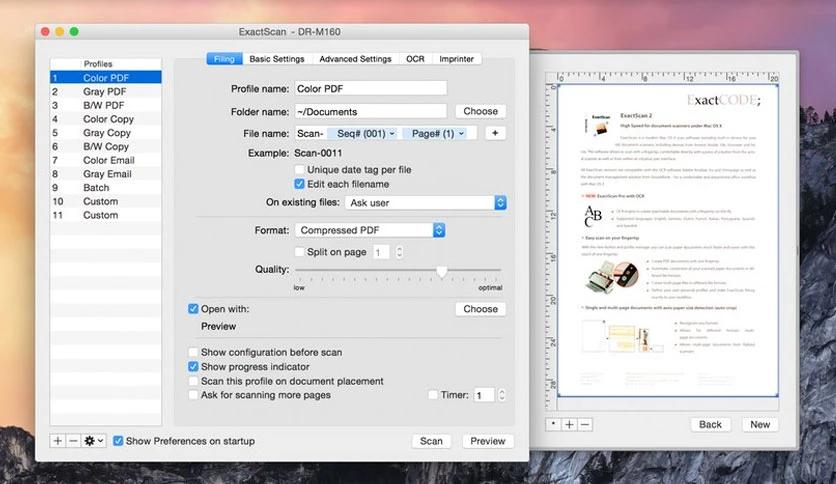
Task: Disable Show progress indicator
Action: tap(193, 367)
